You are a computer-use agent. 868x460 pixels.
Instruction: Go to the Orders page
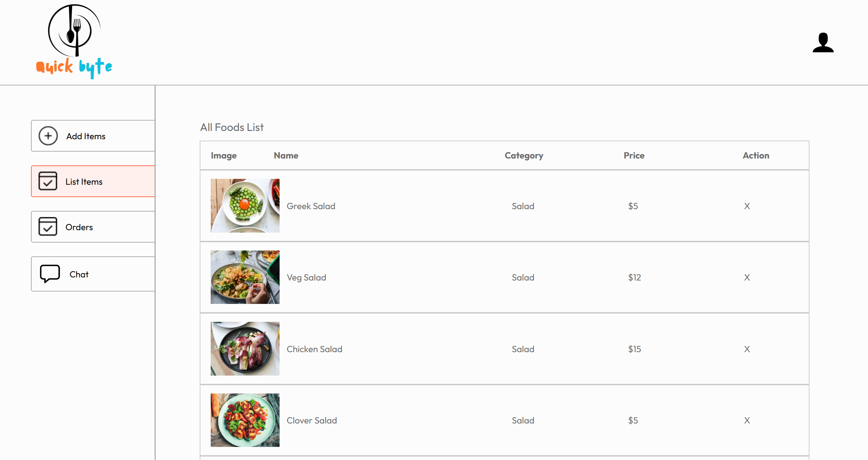pos(93,227)
